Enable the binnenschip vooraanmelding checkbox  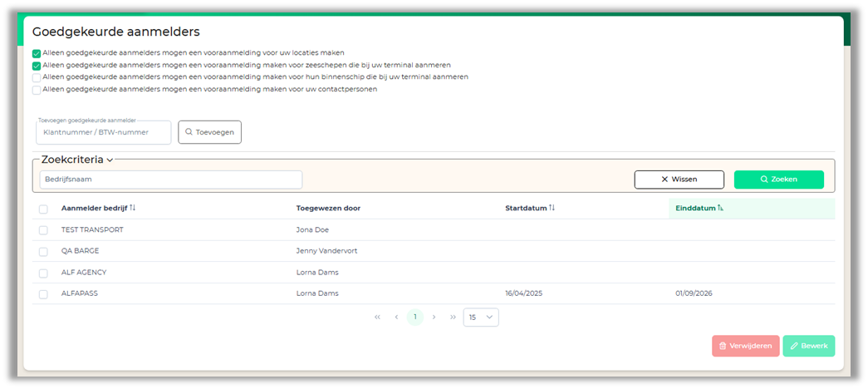37,77
